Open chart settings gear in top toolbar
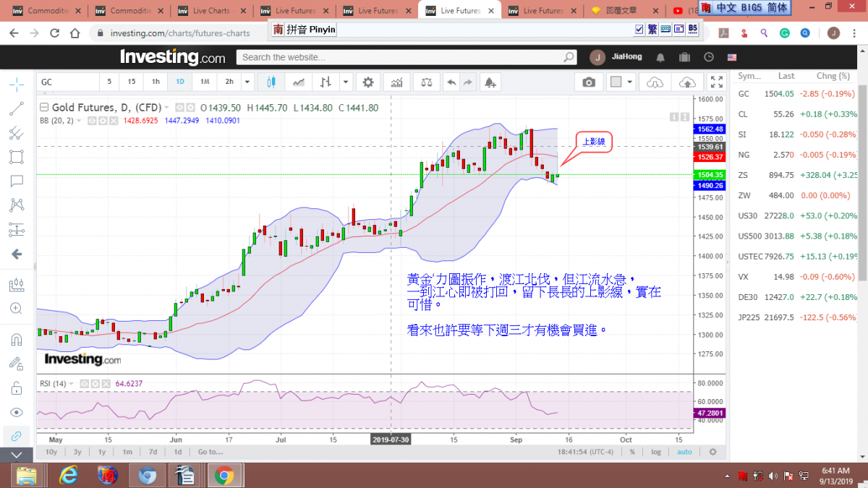The image size is (868, 488). (x=369, y=82)
